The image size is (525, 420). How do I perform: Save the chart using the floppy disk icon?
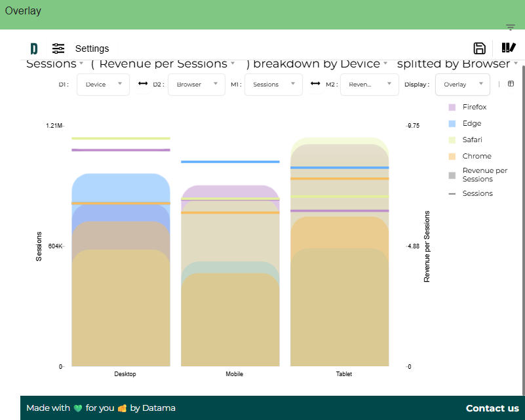(479, 48)
